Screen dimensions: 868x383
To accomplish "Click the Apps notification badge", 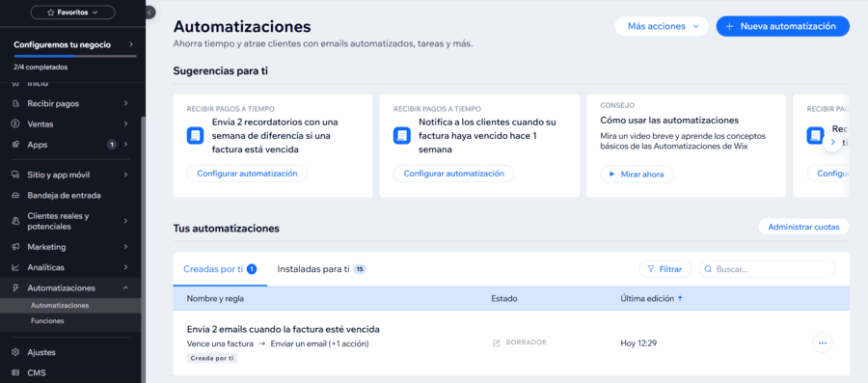I will tap(111, 145).
